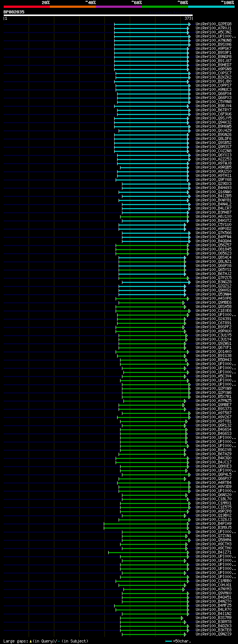Select the BP082835 query name
238x644 pixels.
pos(14,12)
